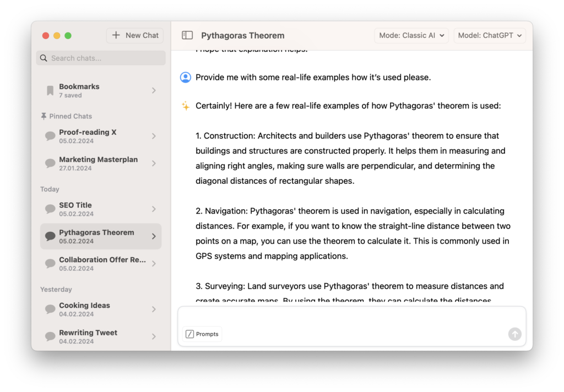This screenshot has width=564, height=392.
Task: Click the Rewriting Tweet chat bubble icon
Action: [x=50, y=336]
